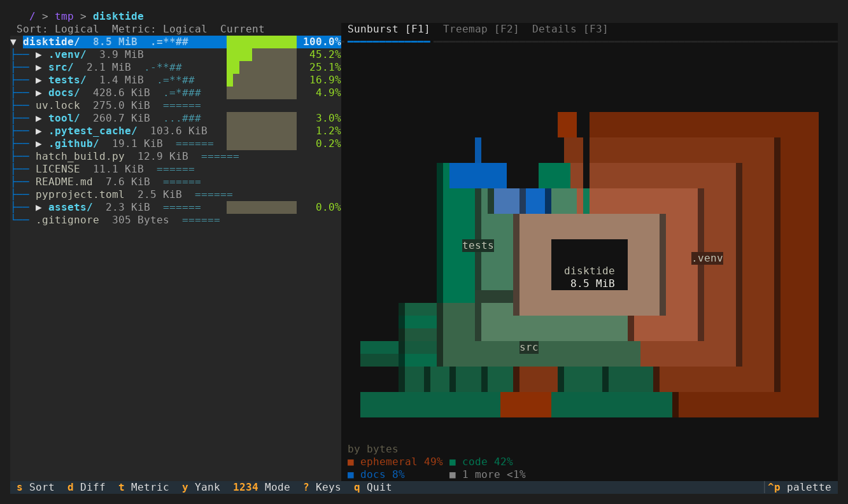Select the hatch_build.py file row
This screenshot has height=504, width=848.
(x=176, y=157)
